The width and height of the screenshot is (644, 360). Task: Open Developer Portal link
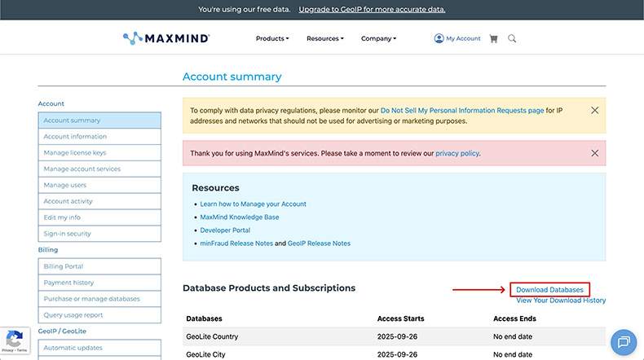click(x=225, y=230)
